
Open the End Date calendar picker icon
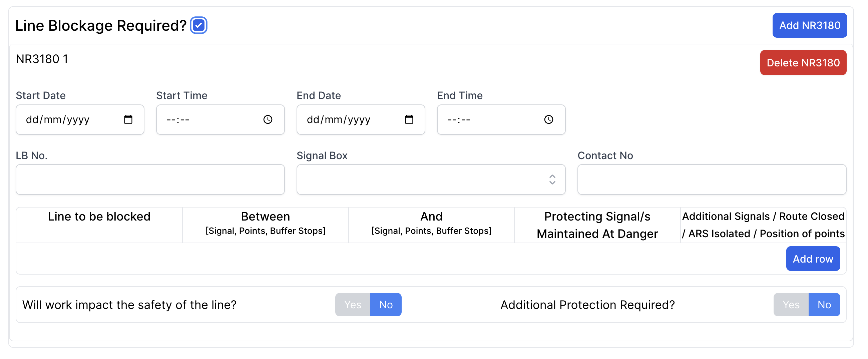click(409, 119)
